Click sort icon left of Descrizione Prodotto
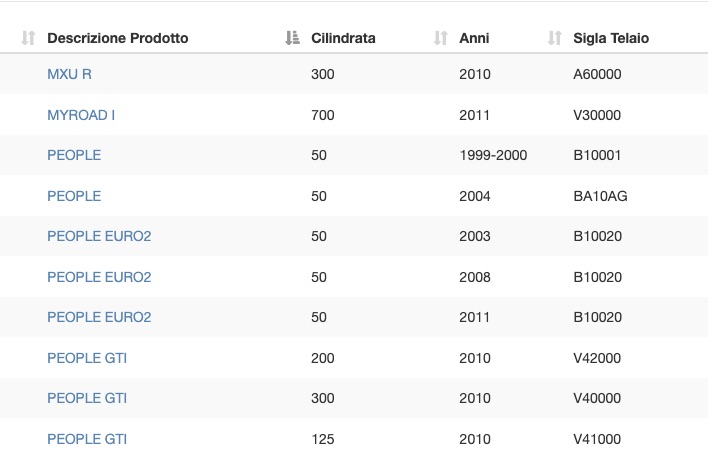The image size is (708, 467). pos(28,38)
